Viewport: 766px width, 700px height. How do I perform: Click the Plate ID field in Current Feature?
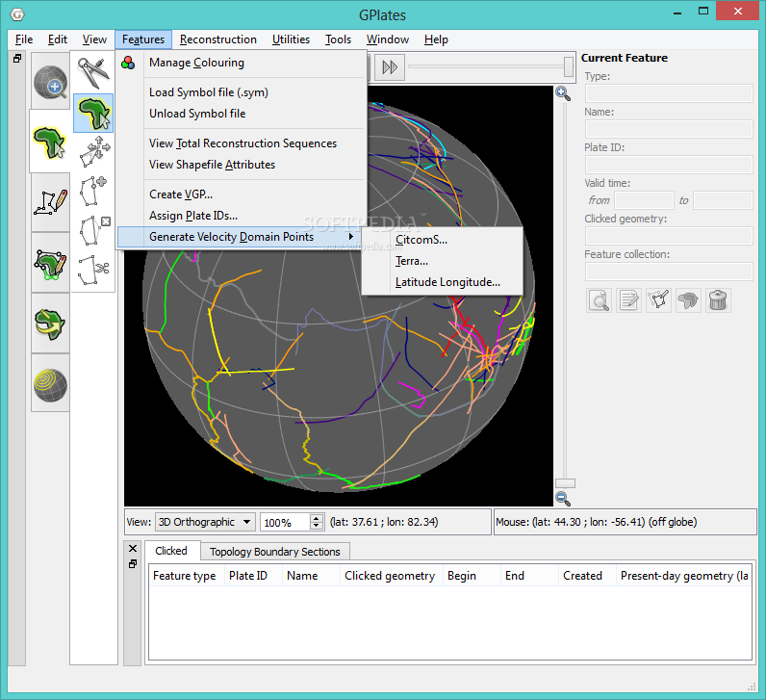669,165
